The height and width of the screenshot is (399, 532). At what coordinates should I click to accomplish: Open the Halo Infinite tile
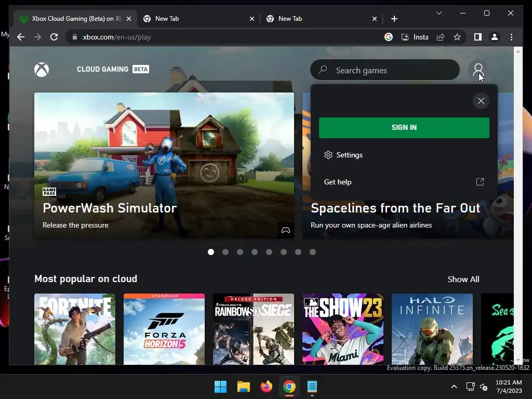pyautogui.click(x=432, y=329)
